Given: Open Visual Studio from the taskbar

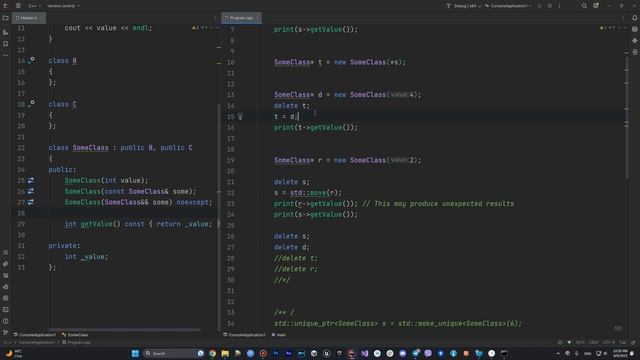Looking at the screenshot, I should [x=364, y=353].
